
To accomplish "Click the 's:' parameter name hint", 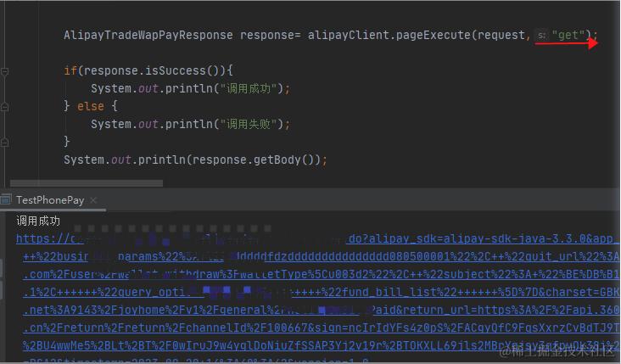I will coord(542,36).
